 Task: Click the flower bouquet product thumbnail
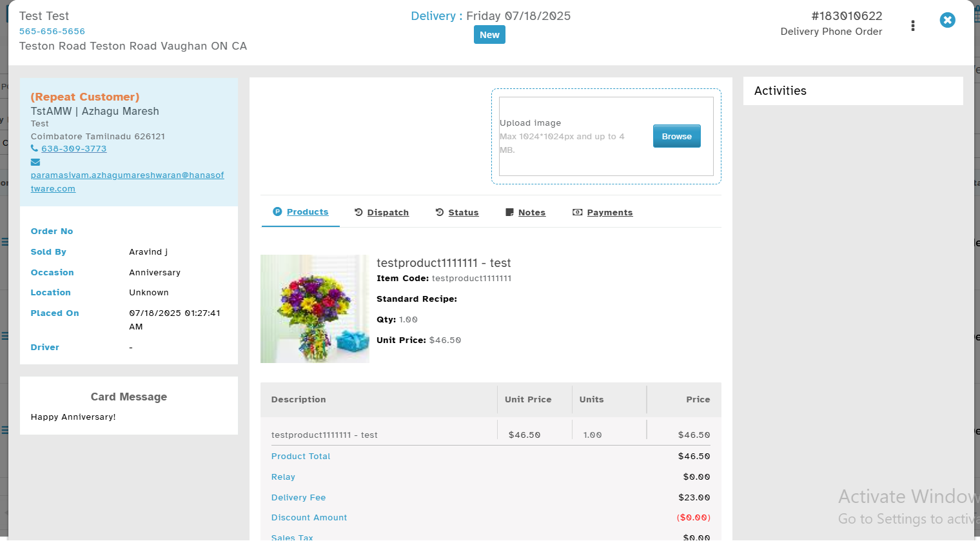pyautogui.click(x=315, y=309)
